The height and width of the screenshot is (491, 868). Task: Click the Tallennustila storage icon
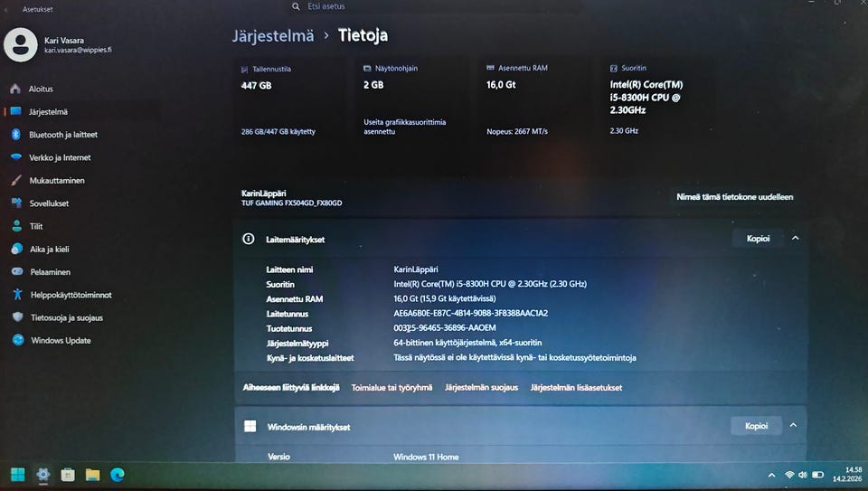tap(245, 70)
